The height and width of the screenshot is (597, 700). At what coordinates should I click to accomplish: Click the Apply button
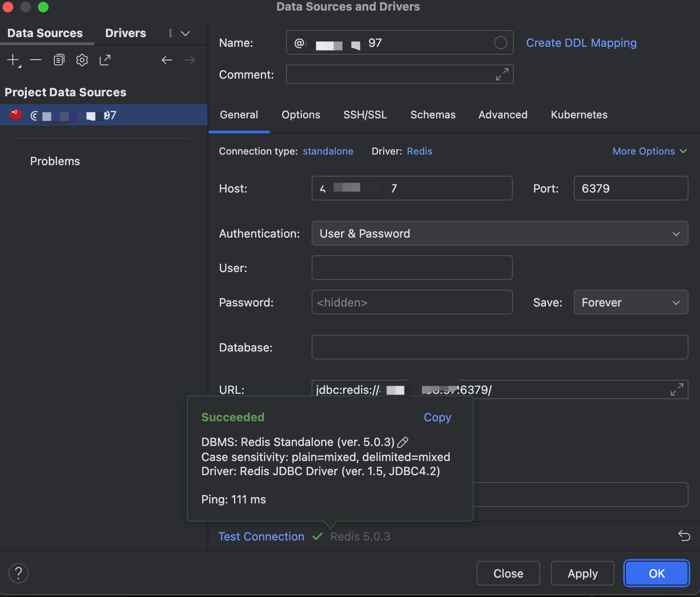click(582, 573)
